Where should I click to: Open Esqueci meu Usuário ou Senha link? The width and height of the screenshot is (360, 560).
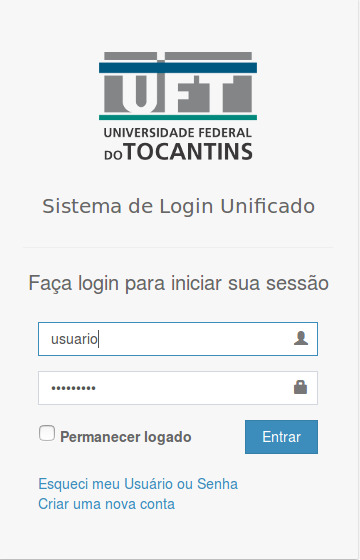tap(138, 484)
